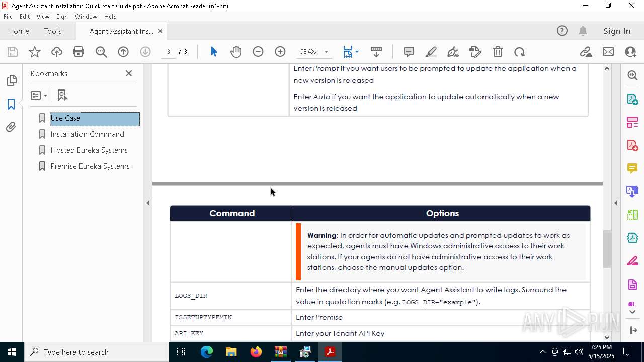This screenshot has width=644, height=362.
Task: Upload file to cloud icon
Action: (57, 52)
